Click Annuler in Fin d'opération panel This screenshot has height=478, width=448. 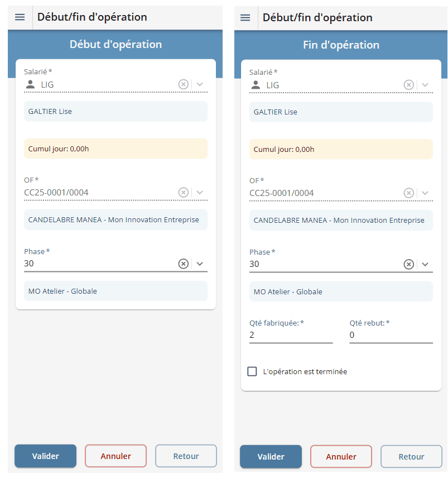[341, 457]
